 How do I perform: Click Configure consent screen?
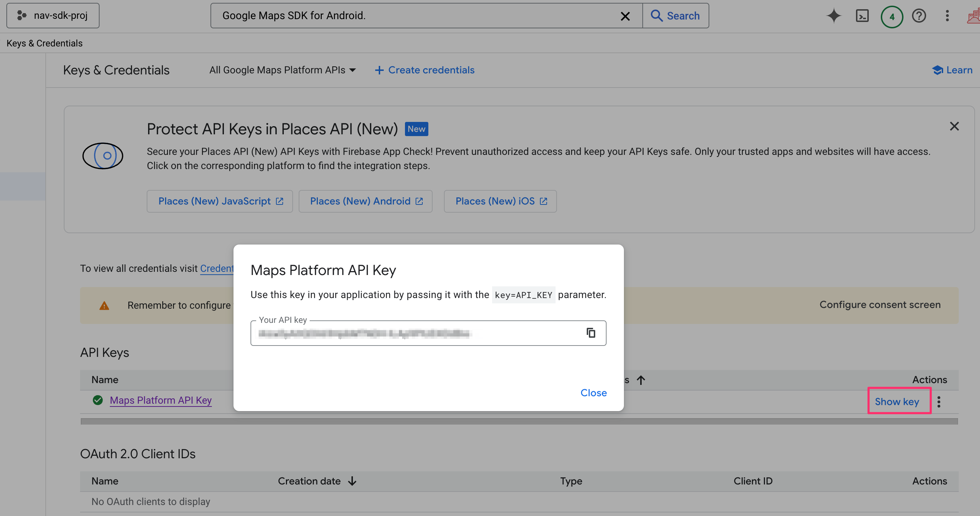880,304
